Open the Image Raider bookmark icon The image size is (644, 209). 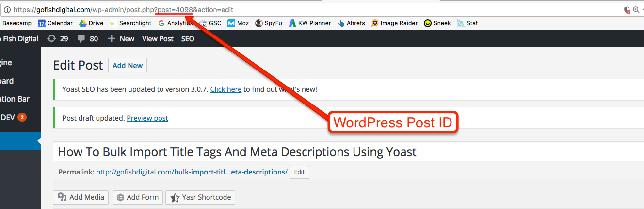tap(375, 23)
